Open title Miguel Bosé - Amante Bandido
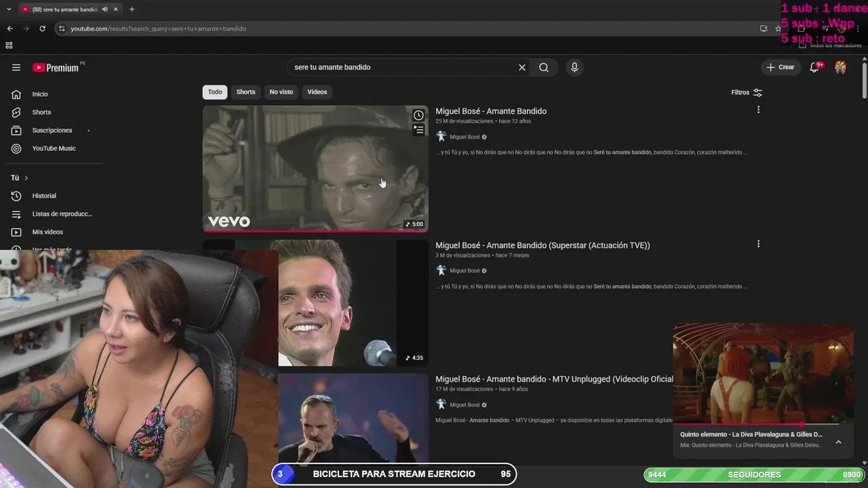This screenshot has width=868, height=488. (x=491, y=111)
